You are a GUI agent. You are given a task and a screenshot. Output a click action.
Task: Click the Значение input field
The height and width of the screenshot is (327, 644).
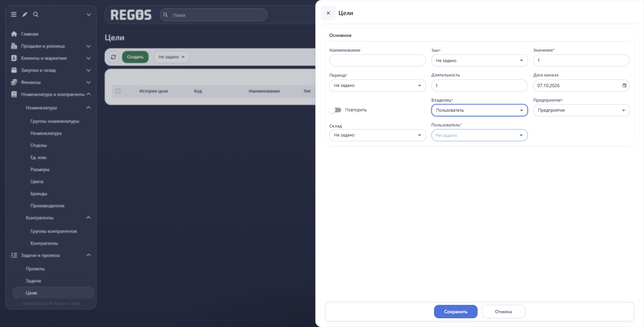(581, 60)
